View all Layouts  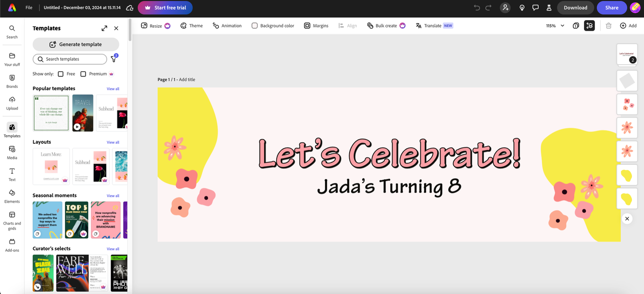[113, 142]
